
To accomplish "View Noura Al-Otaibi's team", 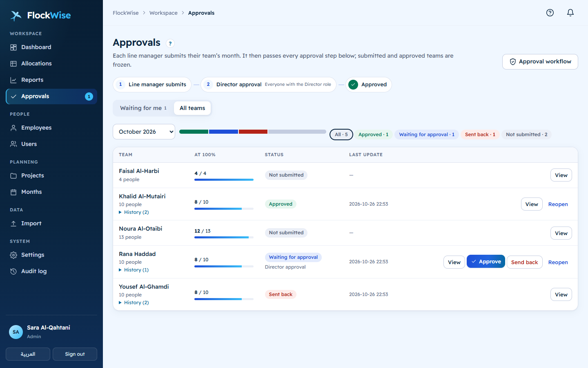I will click(561, 233).
